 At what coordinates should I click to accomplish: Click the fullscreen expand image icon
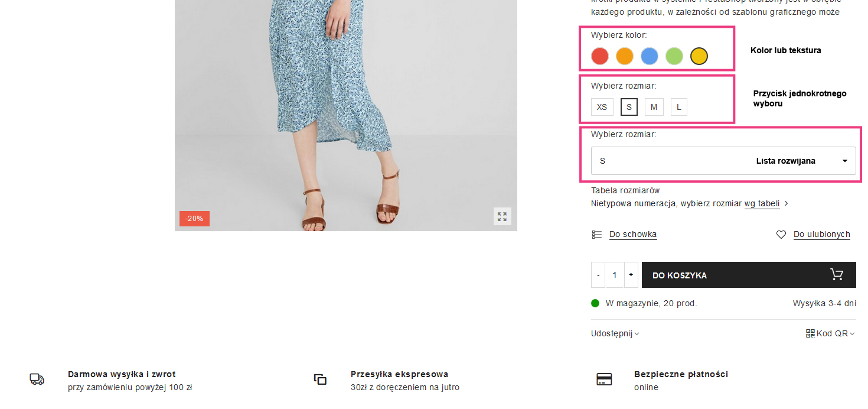tap(502, 216)
